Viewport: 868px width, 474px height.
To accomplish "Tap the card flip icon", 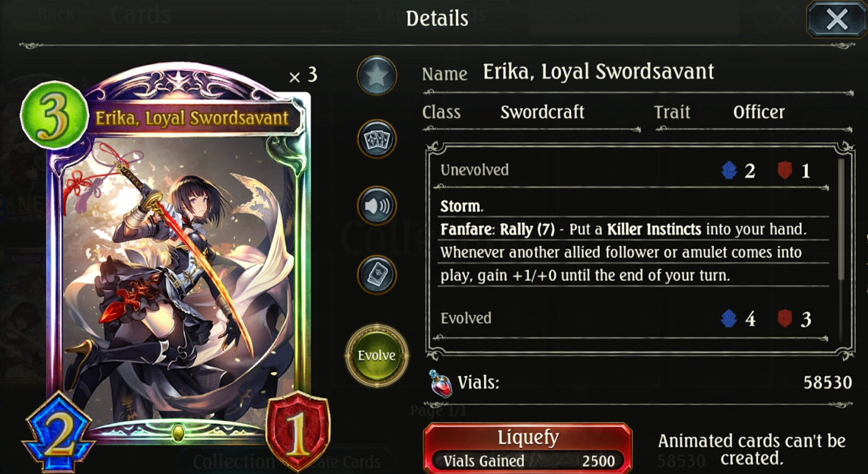I will [x=377, y=275].
